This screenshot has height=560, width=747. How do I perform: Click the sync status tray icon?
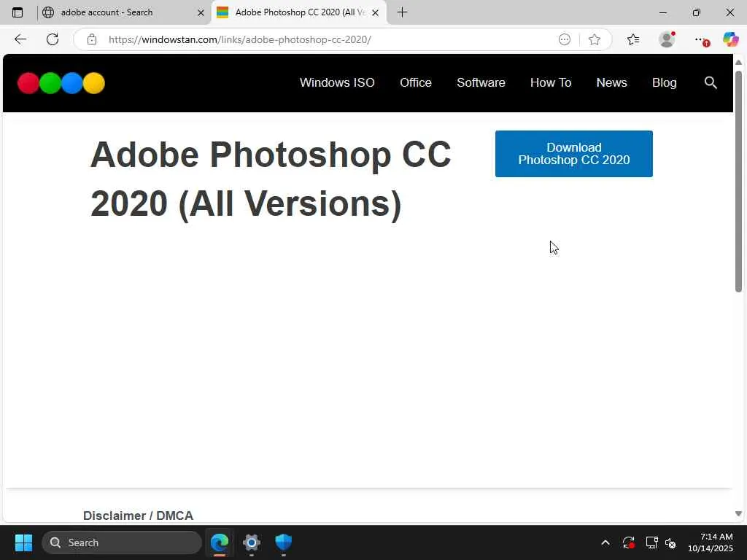[x=628, y=542]
